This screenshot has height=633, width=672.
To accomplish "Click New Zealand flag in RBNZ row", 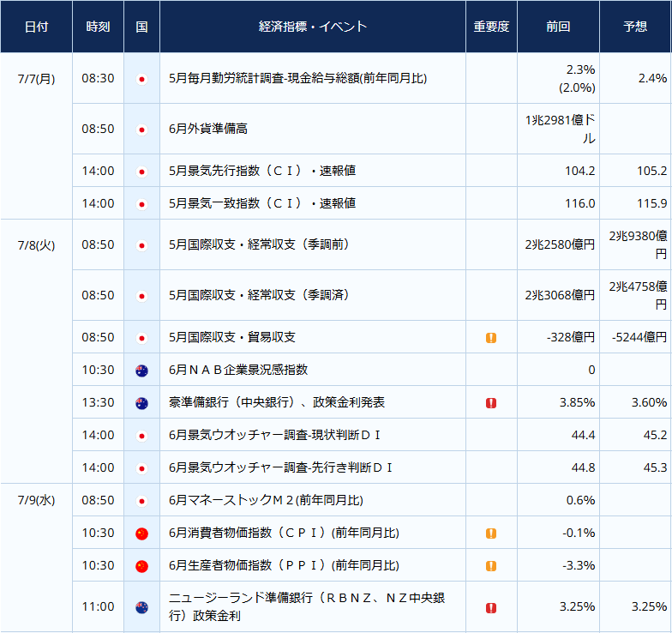I will 142,607.
